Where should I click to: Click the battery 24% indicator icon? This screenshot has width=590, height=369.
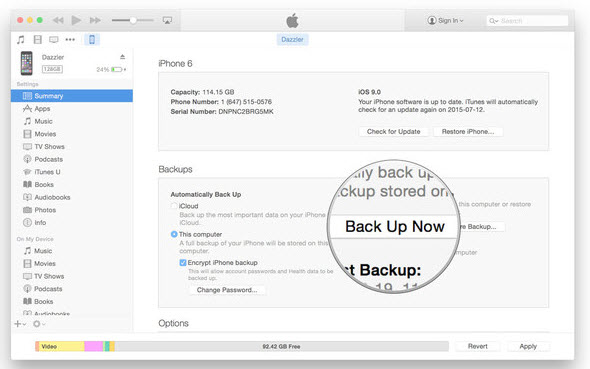pyautogui.click(x=117, y=70)
